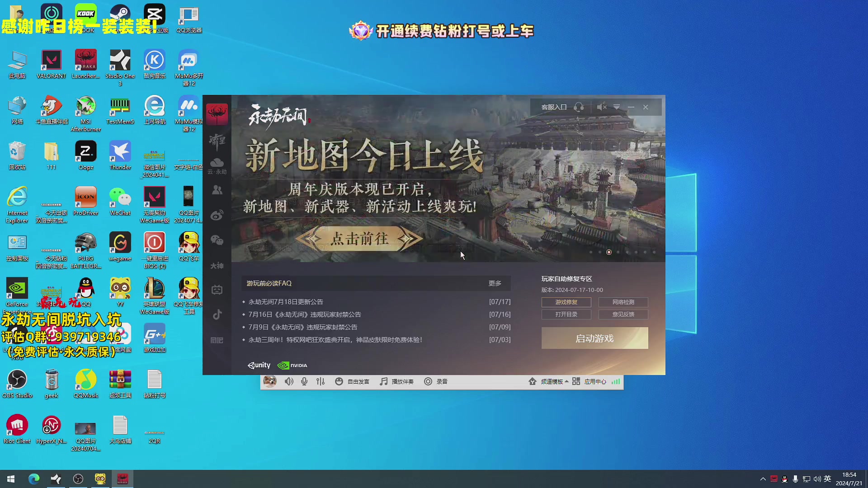This screenshot has height=488, width=868.
Task: Click the 大神 icon in launcher sidebar
Action: pyautogui.click(x=217, y=266)
